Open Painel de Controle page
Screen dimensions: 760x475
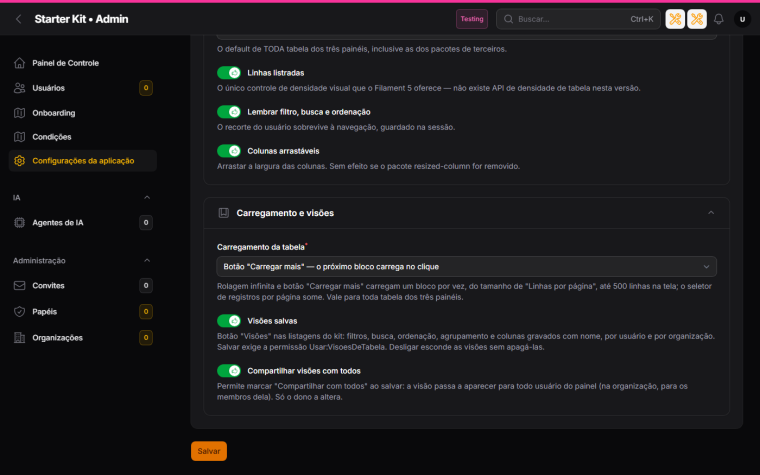(x=82, y=63)
